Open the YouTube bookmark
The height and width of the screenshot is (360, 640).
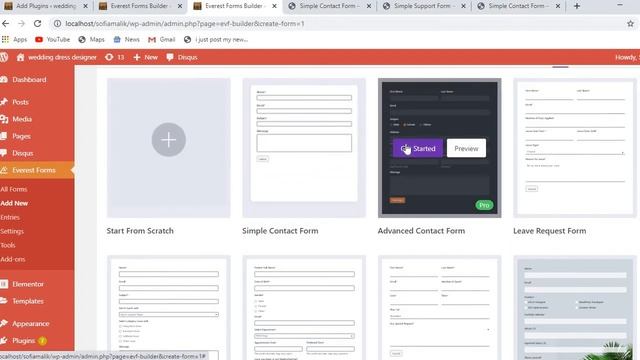coord(53,40)
